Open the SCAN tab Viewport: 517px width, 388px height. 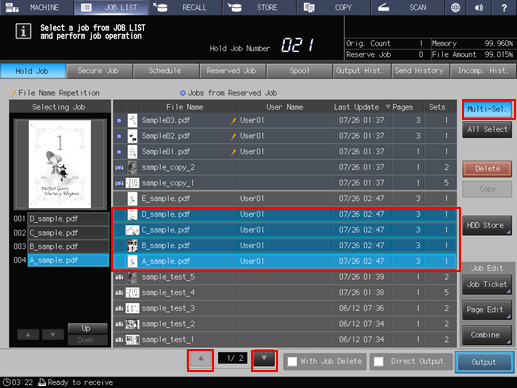pyautogui.click(x=408, y=7)
